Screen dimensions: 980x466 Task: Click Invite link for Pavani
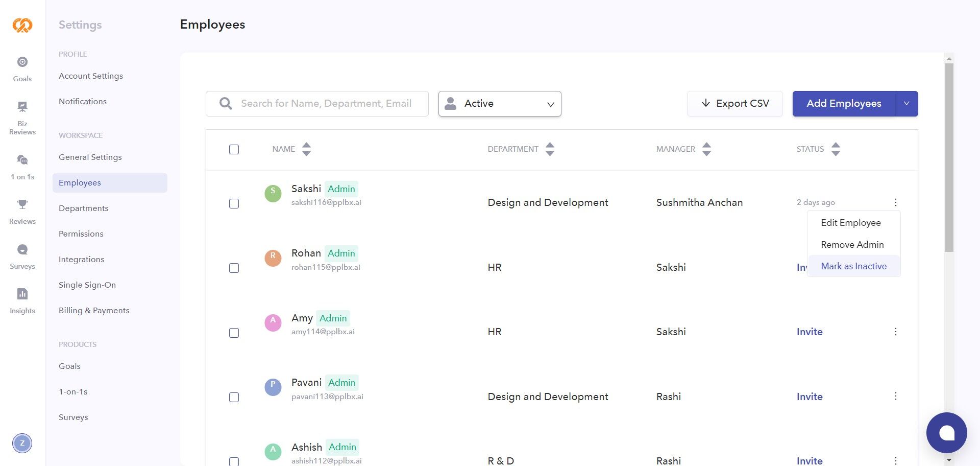[x=809, y=397]
